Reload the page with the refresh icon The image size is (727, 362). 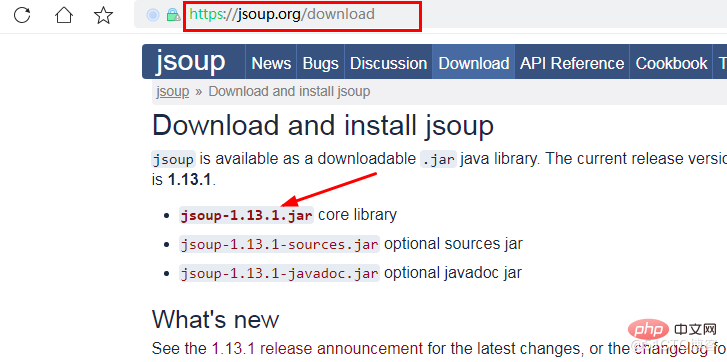click(22, 15)
